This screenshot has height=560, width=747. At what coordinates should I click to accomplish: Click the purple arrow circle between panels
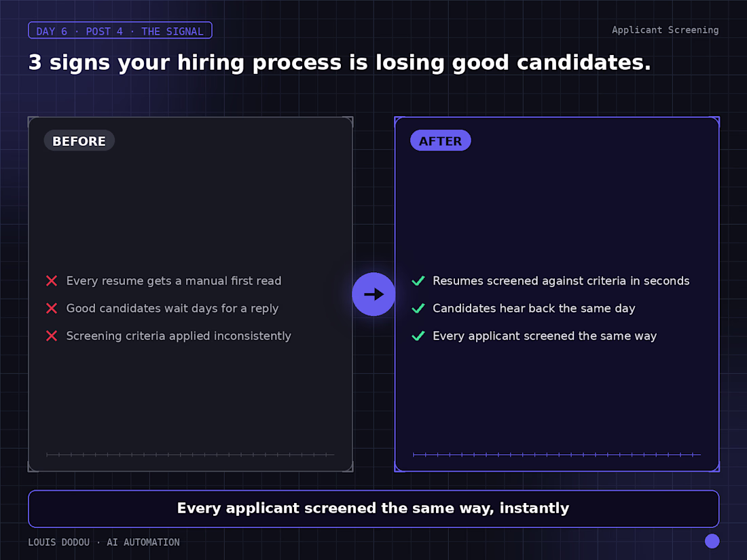[x=373, y=295]
